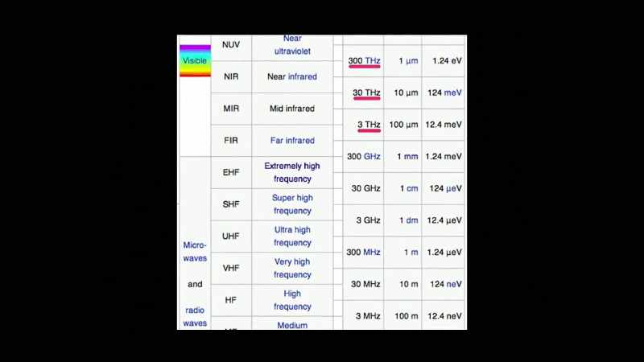Open the Far infrared link
This screenshot has height=362, width=644.
pyautogui.click(x=292, y=140)
